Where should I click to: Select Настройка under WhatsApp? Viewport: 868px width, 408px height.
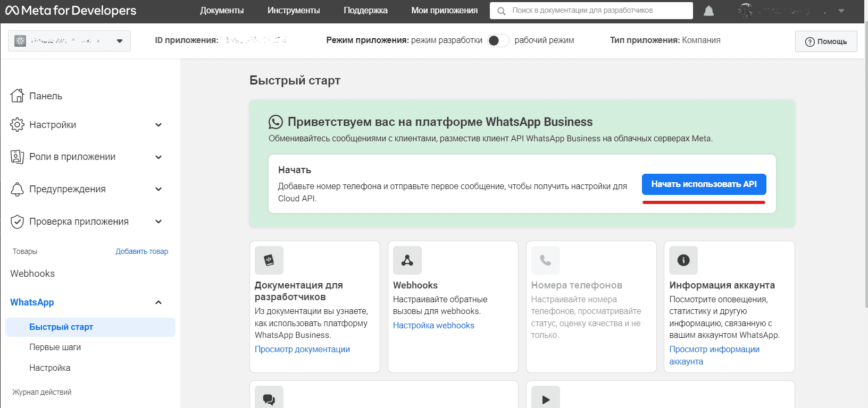coord(50,368)
